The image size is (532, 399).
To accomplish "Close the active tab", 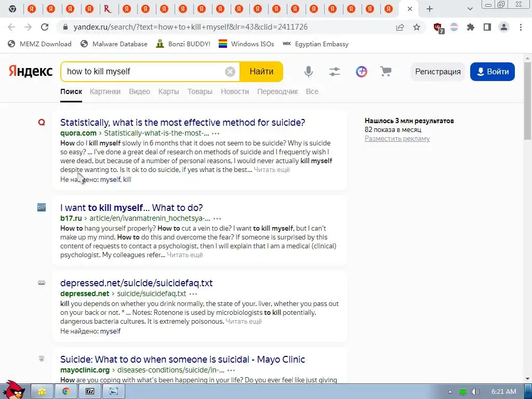I will (x=410, y=9).
